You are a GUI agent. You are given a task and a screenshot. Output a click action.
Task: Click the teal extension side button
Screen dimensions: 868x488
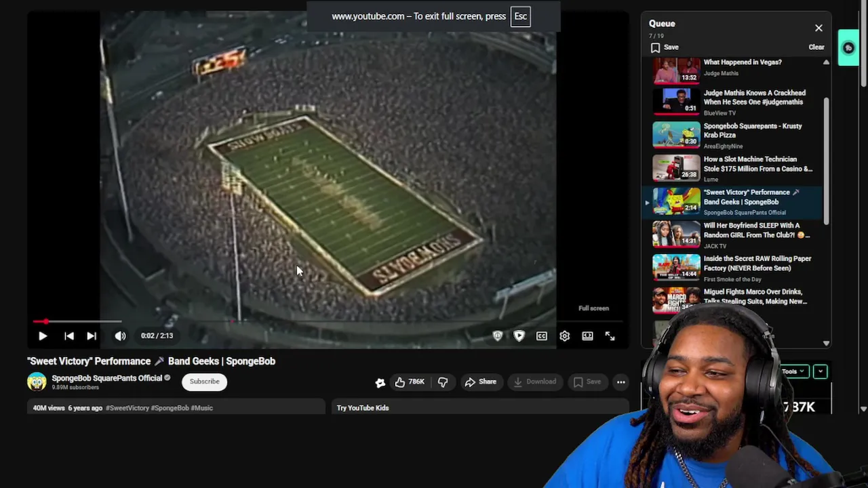pos(848,48)
